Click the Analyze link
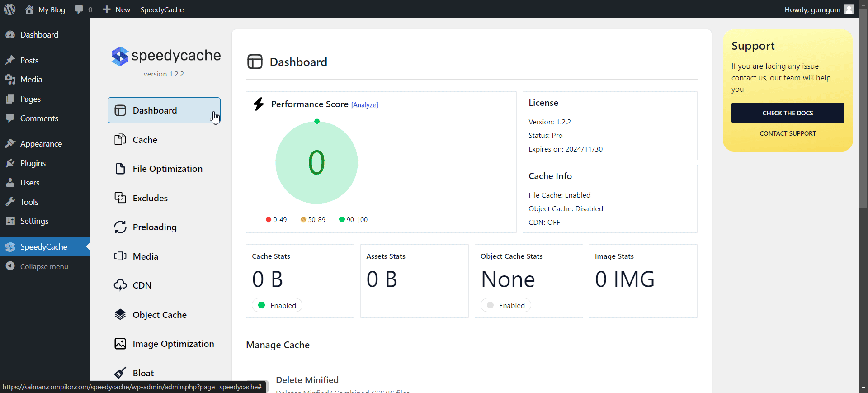868x393 pixels. pyautogui.click(x=364, y=105)
